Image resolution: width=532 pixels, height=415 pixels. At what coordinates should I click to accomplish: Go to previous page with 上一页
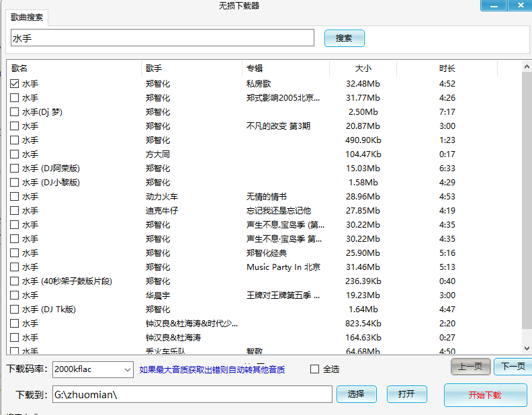tap(470, 367)
